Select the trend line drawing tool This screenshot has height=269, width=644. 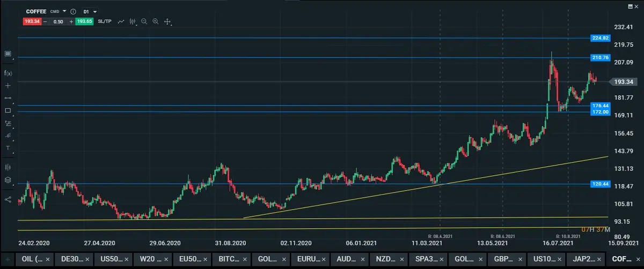pos(8,98)
